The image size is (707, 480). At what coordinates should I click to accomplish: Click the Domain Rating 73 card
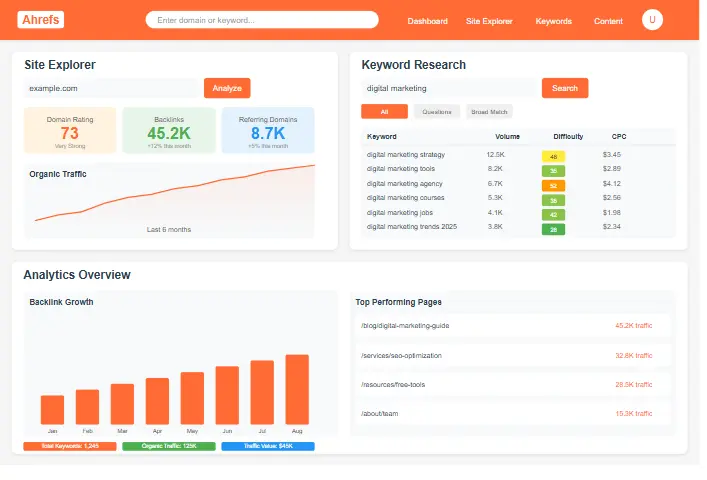[x=70, y=130]
